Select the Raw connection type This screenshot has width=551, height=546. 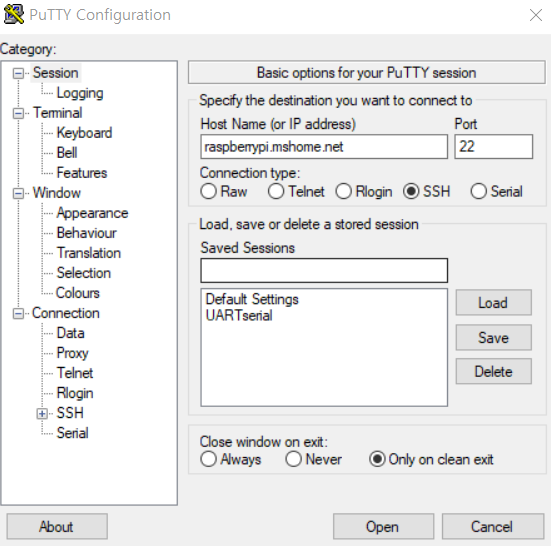coord(208,191)
